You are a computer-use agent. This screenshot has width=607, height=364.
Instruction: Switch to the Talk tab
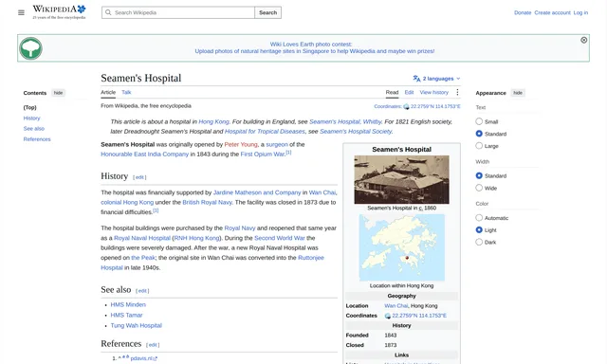pos(126,93)
